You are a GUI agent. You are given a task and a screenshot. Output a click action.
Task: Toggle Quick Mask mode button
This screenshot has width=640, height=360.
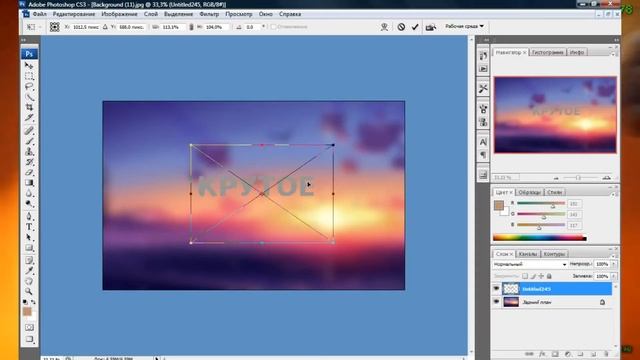[x=29, y=327]
